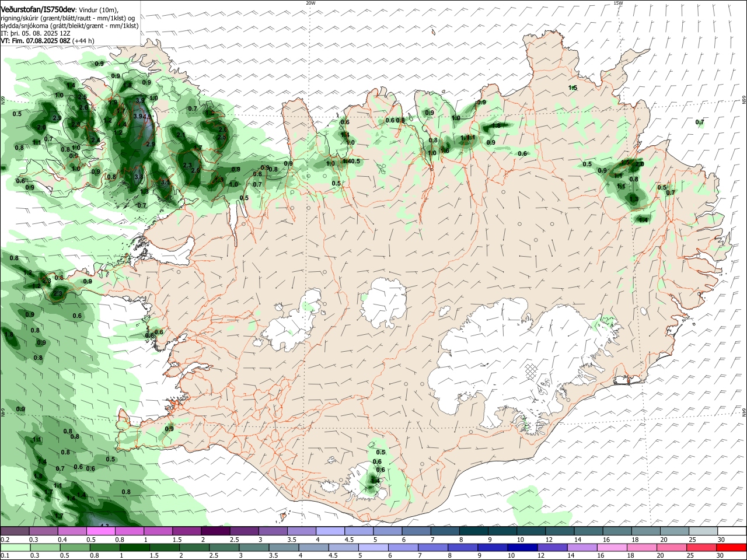This screenshot has height=560, width=747.
Task: Pick the lower legend green swatch starting at 0.5
Action: click(75, 548)
